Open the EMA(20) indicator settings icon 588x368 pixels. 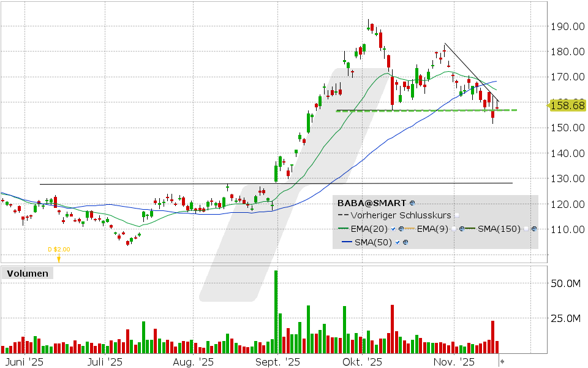[x=401, y=228]
